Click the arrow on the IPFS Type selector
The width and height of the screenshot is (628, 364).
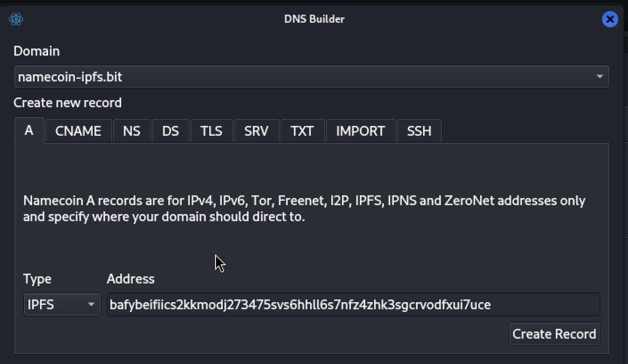pos(91,305)
